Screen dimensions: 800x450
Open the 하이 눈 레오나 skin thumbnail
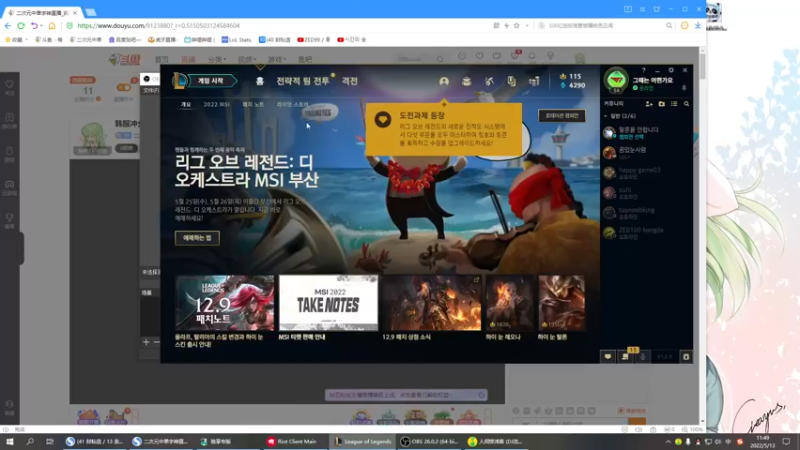tap(510, 303)
